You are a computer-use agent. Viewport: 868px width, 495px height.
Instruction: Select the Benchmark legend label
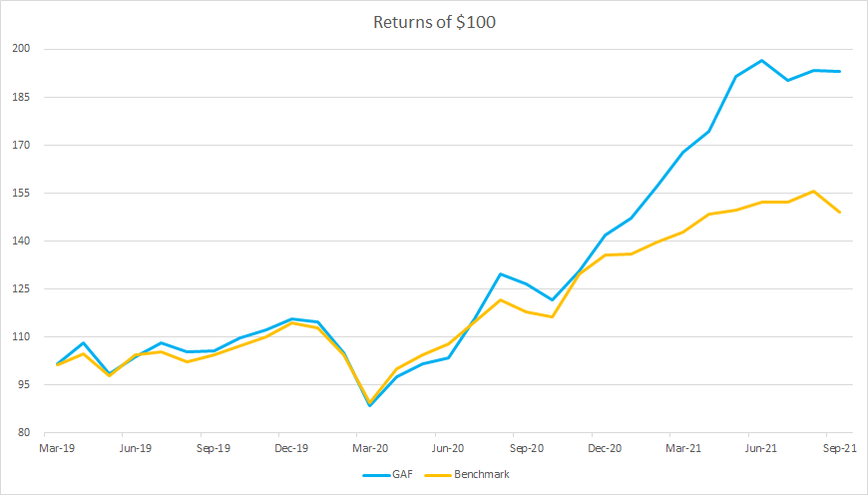483,474
